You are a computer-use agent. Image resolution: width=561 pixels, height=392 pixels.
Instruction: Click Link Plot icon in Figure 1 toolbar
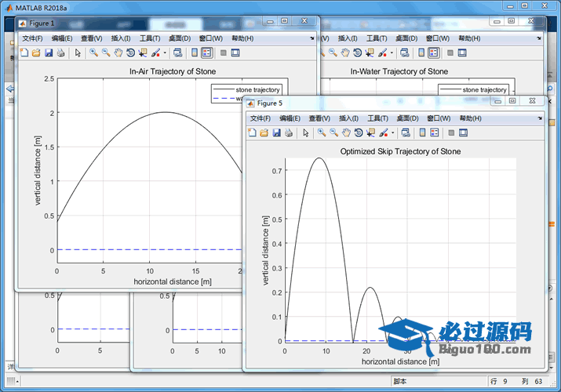click(178, 53)
